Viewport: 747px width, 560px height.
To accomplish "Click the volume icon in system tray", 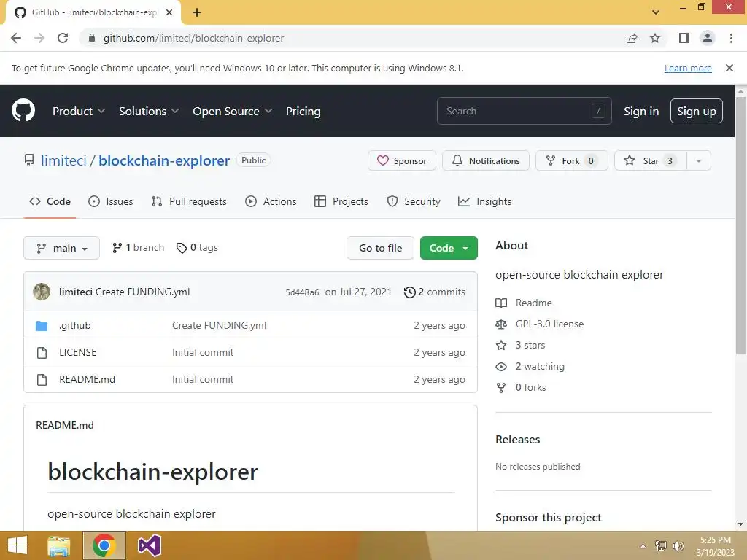I will (x=678, y=546).
